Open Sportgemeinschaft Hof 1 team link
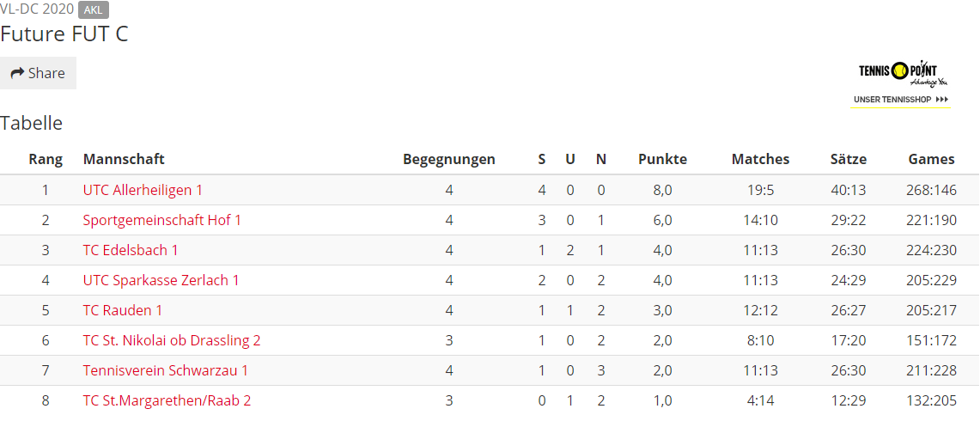The image size is (980, 421). (x=161, y=220)
